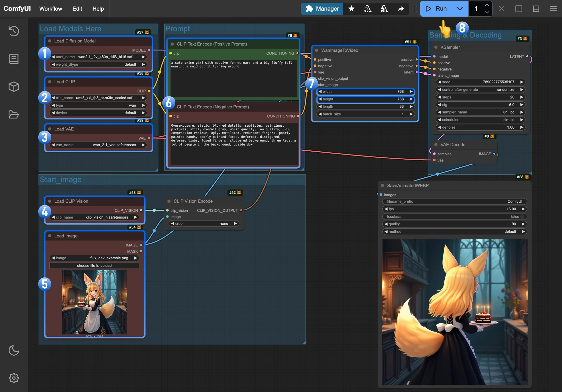Open the Edit menu
The height and width of the screenshot is (392, 562).
click(x=77, y=8)
